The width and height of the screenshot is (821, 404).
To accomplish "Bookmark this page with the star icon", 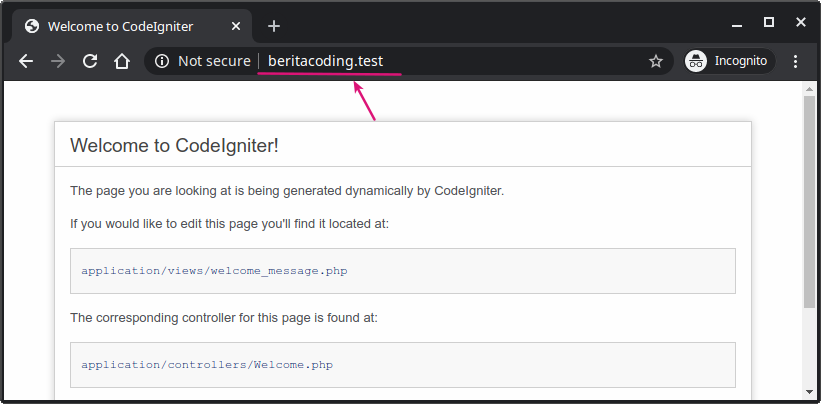I will pyautogui.click(x=656, y=61).
